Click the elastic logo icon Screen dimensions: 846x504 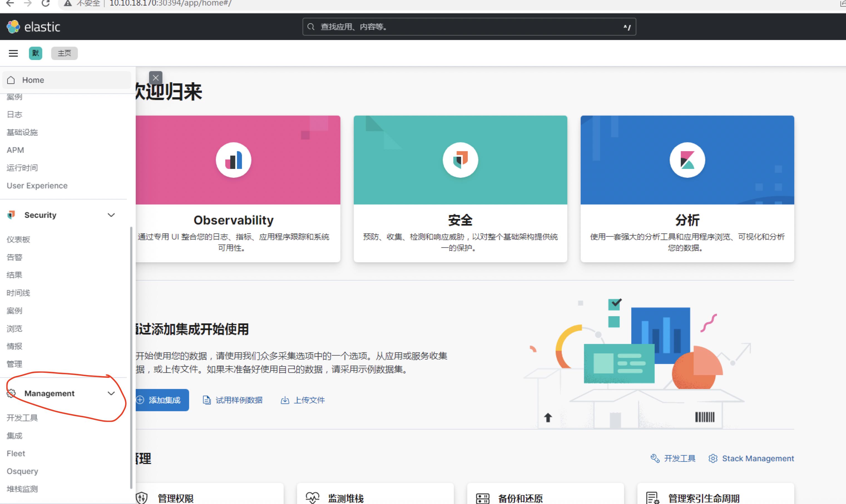pyautogui.click(x=13, y=26)
